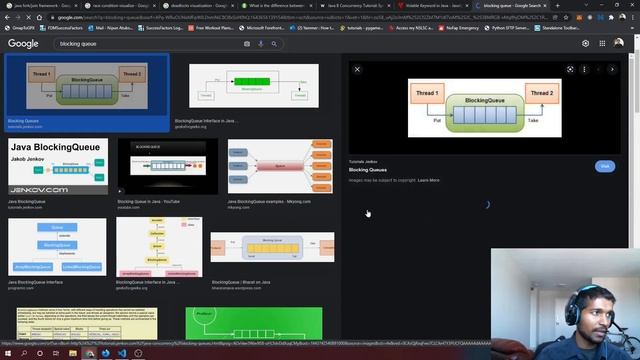This screenshot has height=360, width=640.
Task: Open Firefox from the taskbar
Action: point(106,353)
